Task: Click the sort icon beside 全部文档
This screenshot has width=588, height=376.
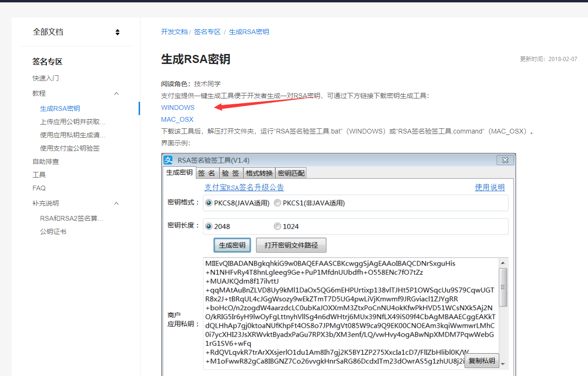Action: (x=117, y=32)
